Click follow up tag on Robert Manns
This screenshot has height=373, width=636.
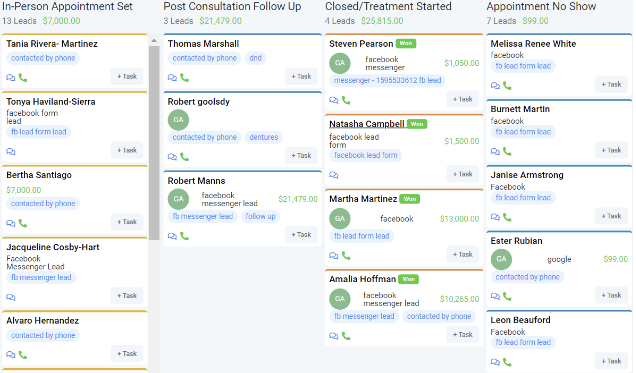point(260,216)
